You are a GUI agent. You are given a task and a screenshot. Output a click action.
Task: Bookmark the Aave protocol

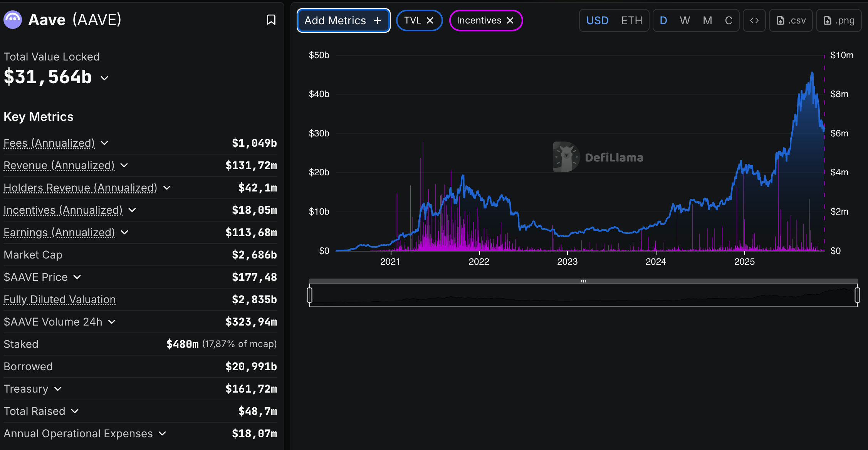[271, 20]
